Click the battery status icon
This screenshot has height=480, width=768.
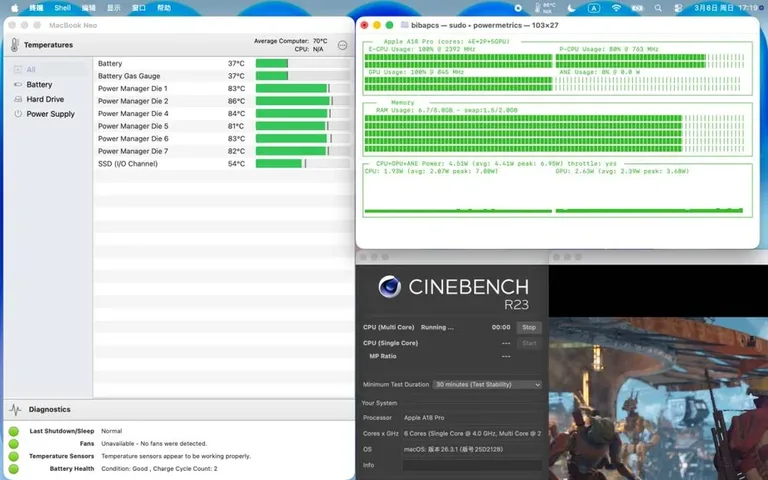637,8
